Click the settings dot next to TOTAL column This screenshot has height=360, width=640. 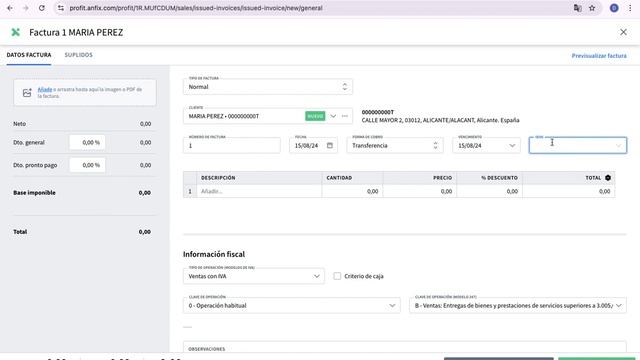pos(608,178)
